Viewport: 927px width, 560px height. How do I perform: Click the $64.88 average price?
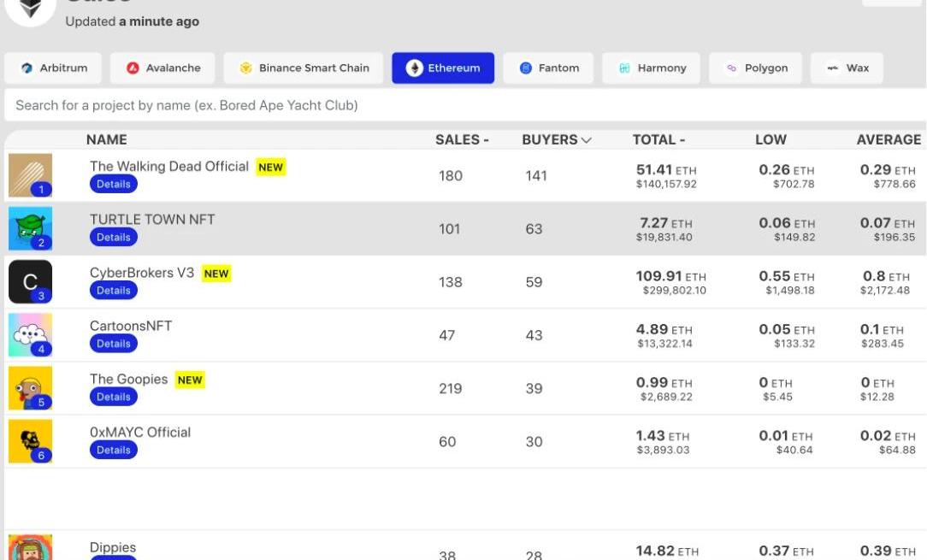tap(897, 450)
